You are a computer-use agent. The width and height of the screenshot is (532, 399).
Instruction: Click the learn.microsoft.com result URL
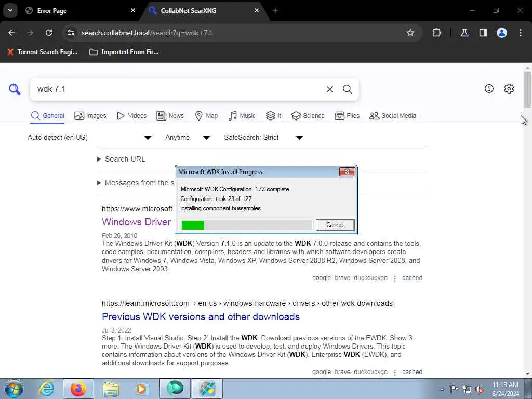(247, 303)
